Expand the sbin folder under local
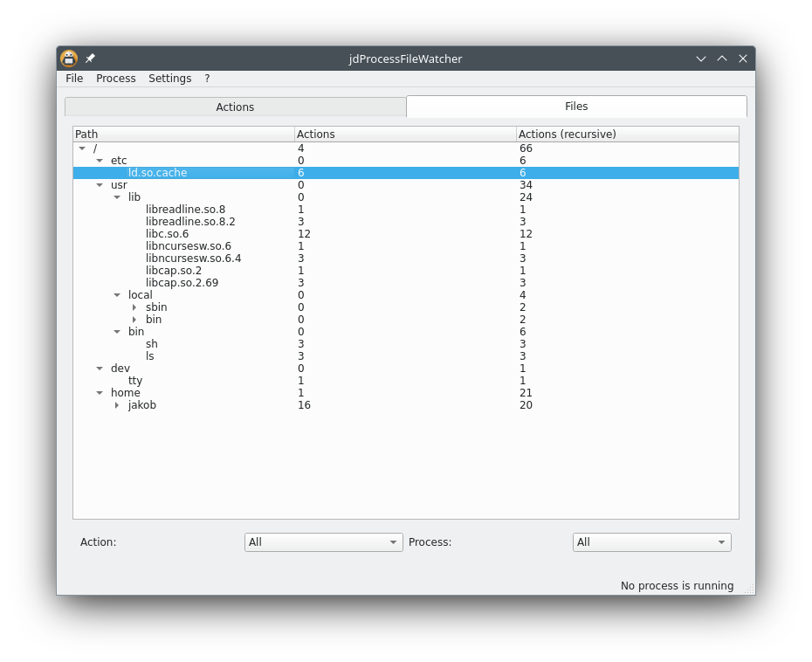This screenshot has height=662, width=812. point(134,307)
